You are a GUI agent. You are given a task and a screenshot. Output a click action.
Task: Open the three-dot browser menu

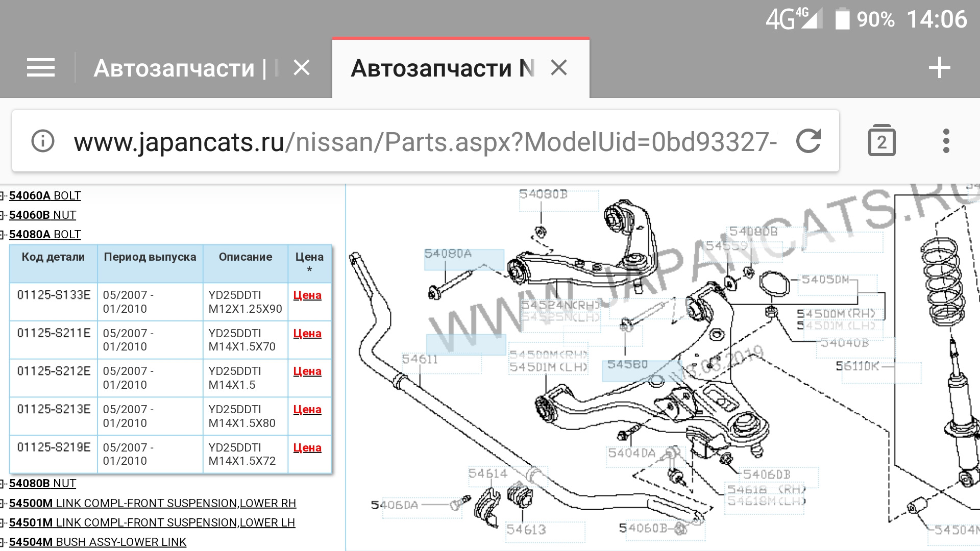[946, 141]
